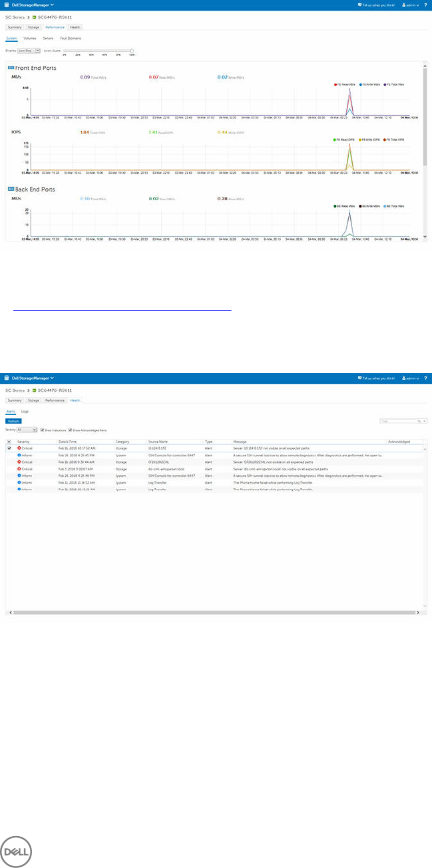Viewport: 432px width, 868px height.
Task: Open the Severity 'All' dropdown
Action: click(27, 430)
